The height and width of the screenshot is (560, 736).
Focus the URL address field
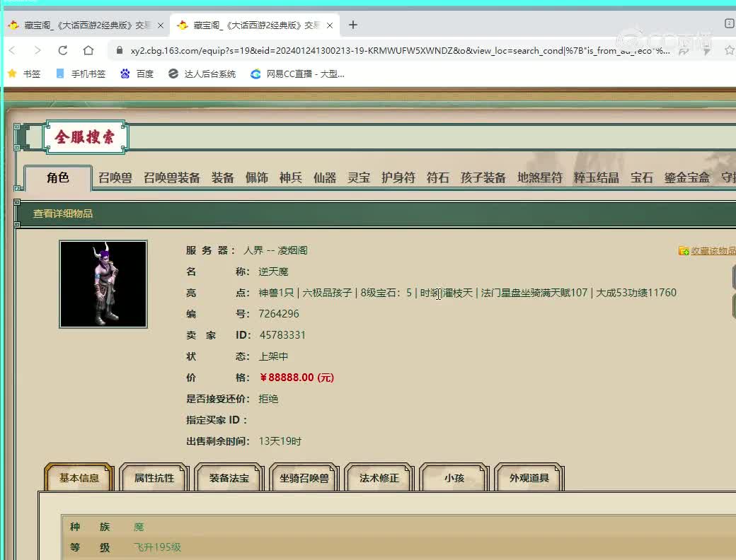pyautogui.click(x=400, y=51)
